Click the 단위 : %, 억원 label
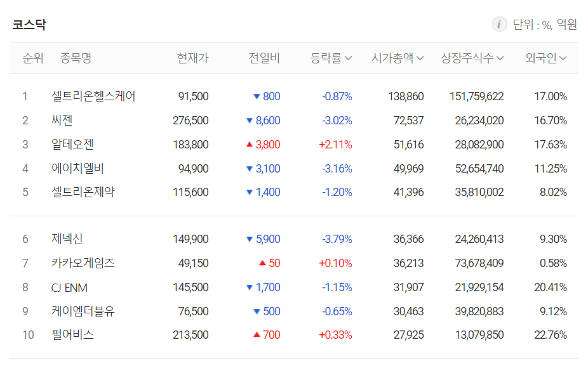This screenshot has width=588, height=366. tap(544, 24)
